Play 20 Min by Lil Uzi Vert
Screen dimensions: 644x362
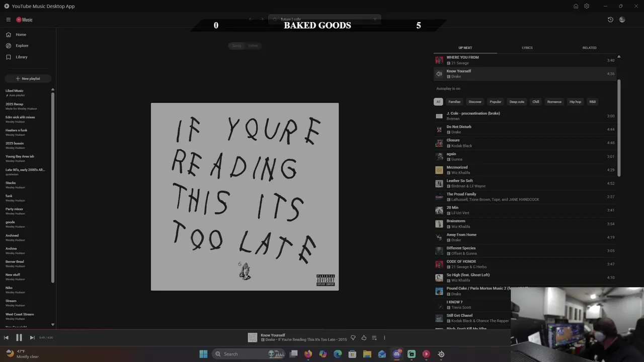(525, 210)
